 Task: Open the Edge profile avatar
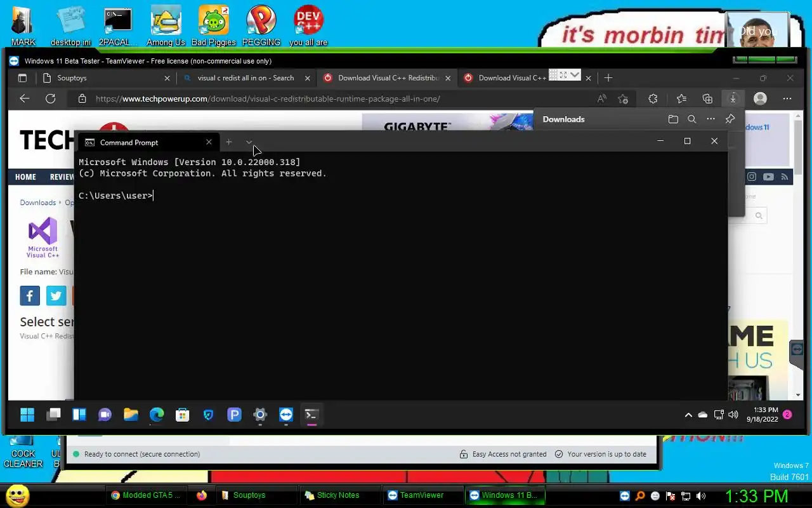[x=760, y=98]
